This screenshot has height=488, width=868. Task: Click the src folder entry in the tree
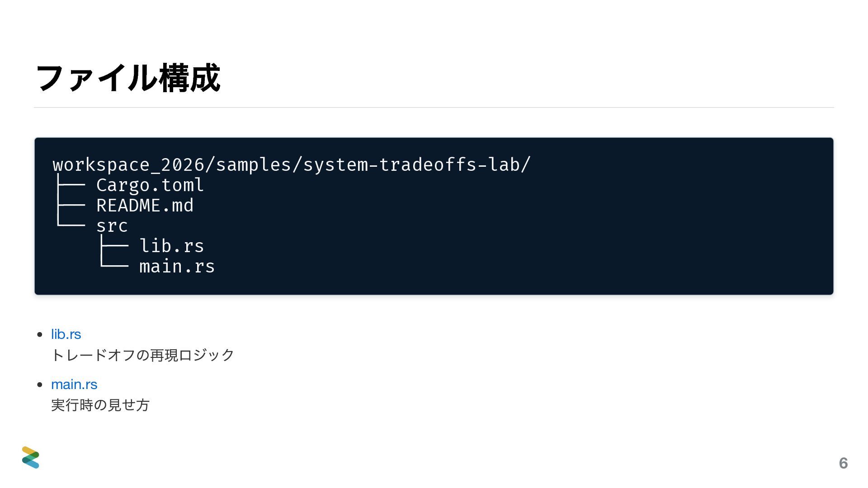[112, 226]
